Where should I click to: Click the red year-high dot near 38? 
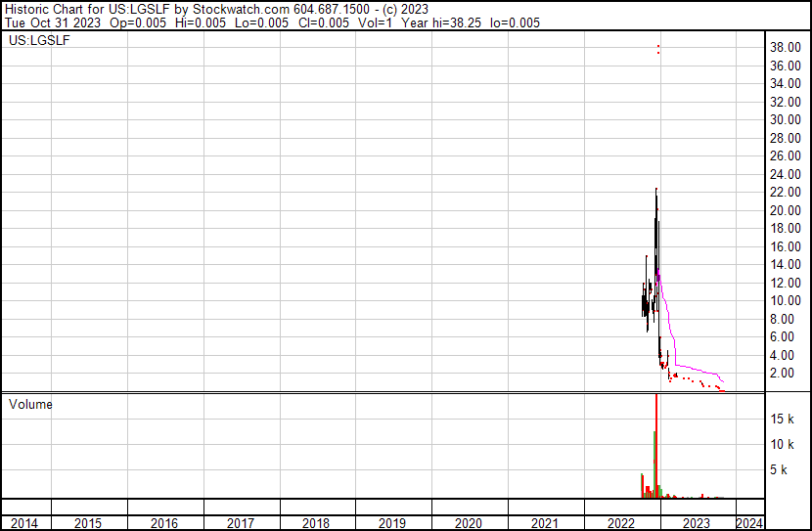[657, 49]
